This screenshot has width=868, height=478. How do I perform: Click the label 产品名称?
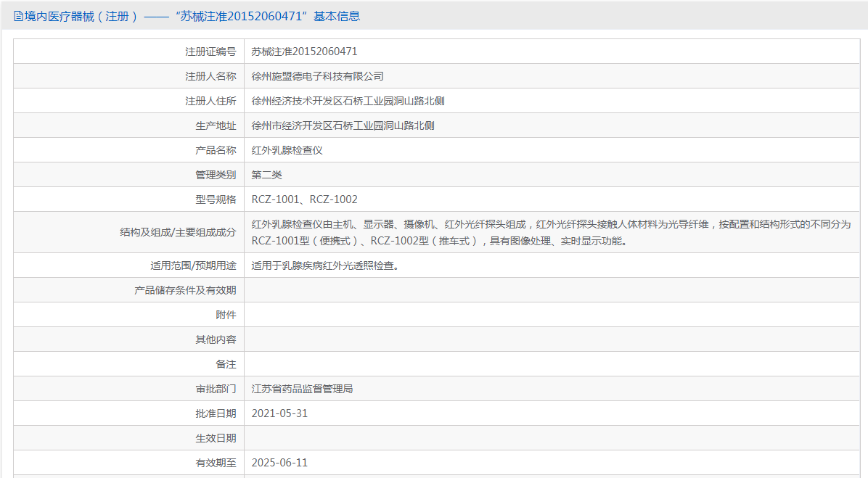[216, 150]
